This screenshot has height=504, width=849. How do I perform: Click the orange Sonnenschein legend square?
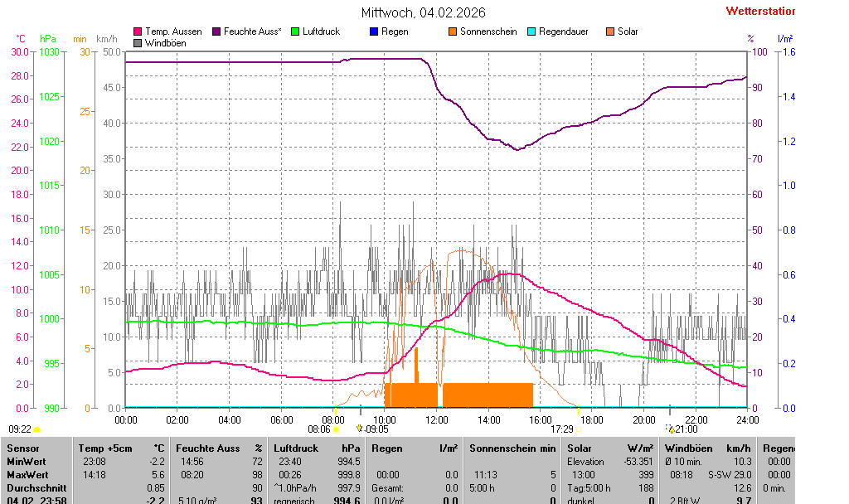(453, 31)
